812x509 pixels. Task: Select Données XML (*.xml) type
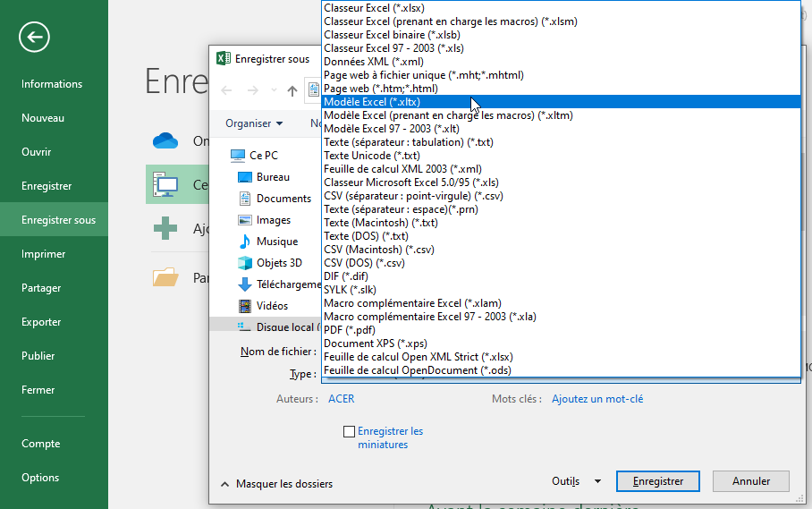click(561, 62)
